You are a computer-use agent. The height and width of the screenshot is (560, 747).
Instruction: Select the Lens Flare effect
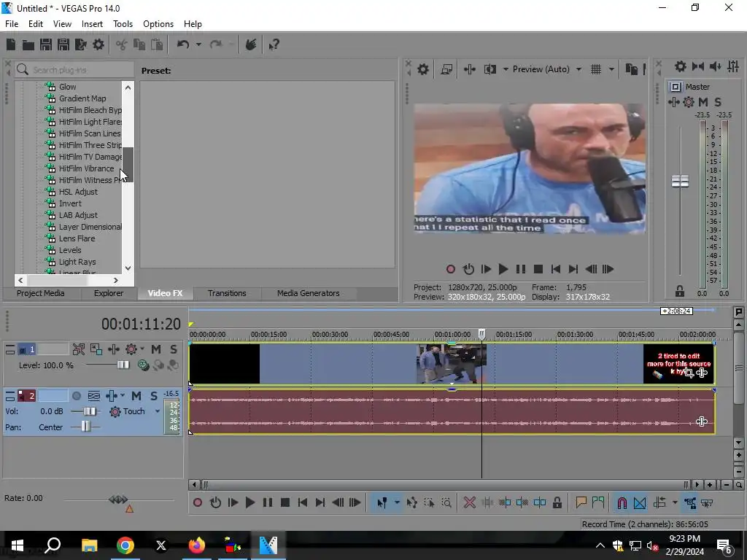tap(77, 238)
